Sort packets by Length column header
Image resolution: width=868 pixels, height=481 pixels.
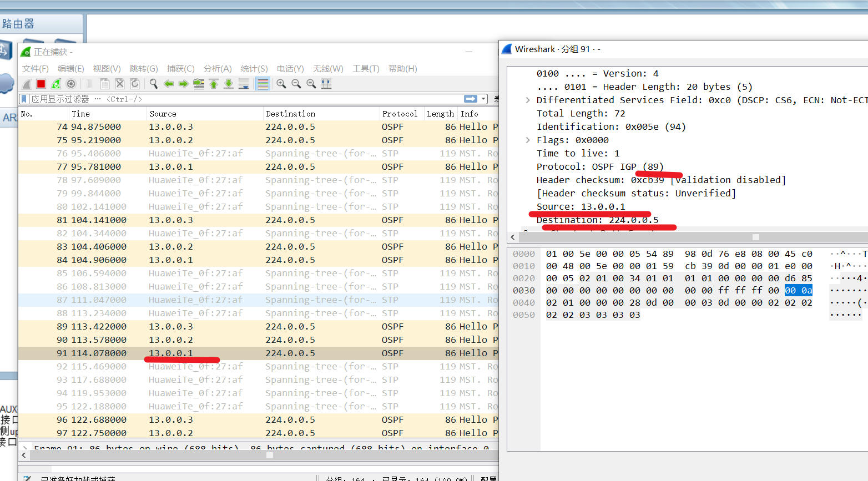click(x=441, y=114)
